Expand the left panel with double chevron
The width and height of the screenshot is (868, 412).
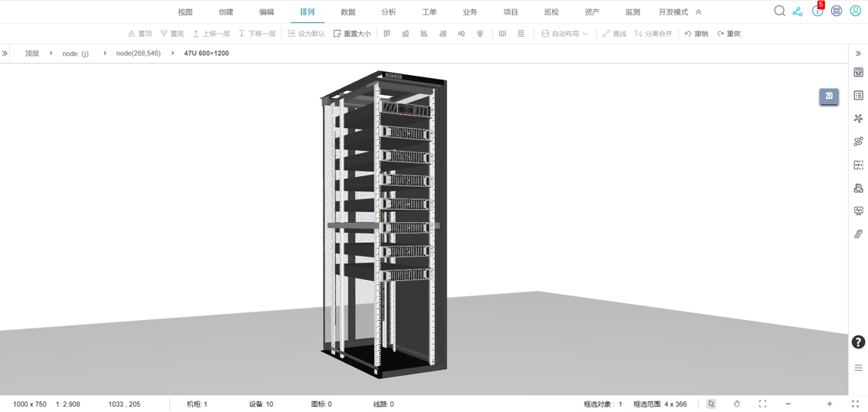tap(5, 54)
